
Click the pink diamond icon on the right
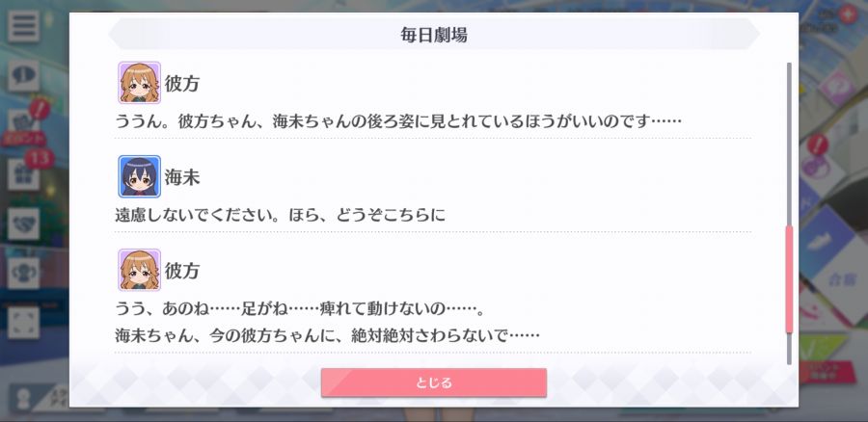[x=837, y=88]
